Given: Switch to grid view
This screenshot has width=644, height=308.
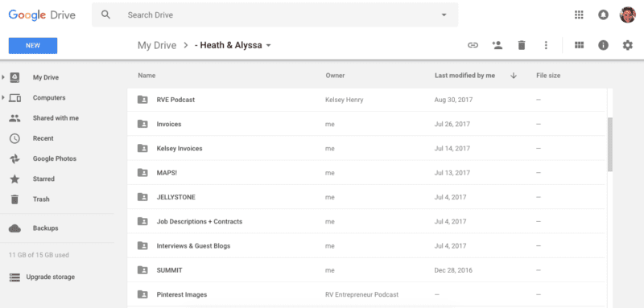Looking at the screenshot, I should coord(579,45).
